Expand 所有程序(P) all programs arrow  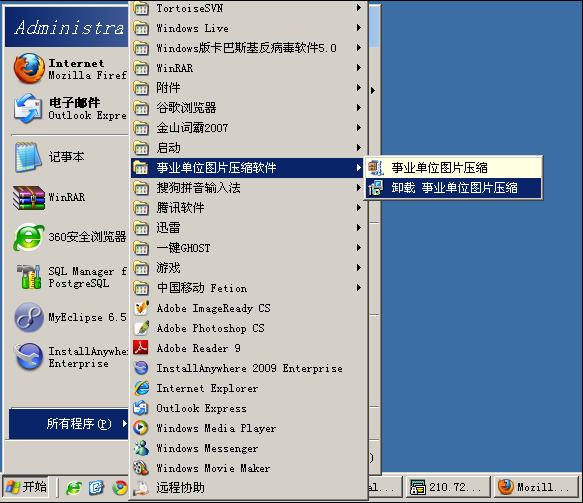[x=125, y=423]
